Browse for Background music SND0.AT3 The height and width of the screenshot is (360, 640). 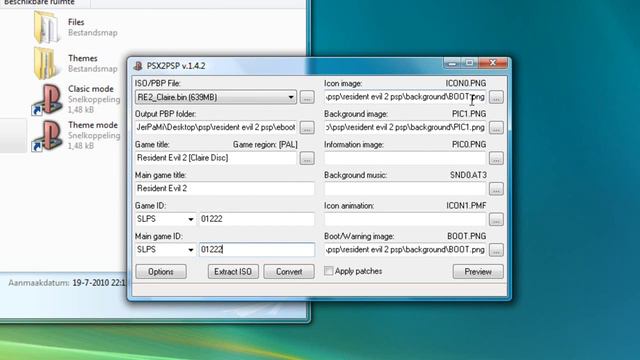pos(496,189)
